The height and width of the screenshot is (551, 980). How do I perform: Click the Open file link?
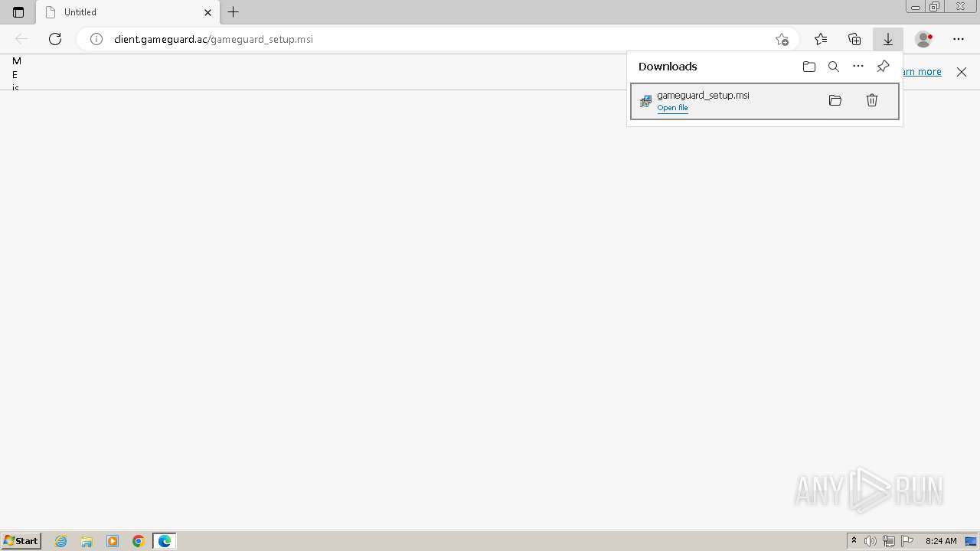tap(672, 108)
